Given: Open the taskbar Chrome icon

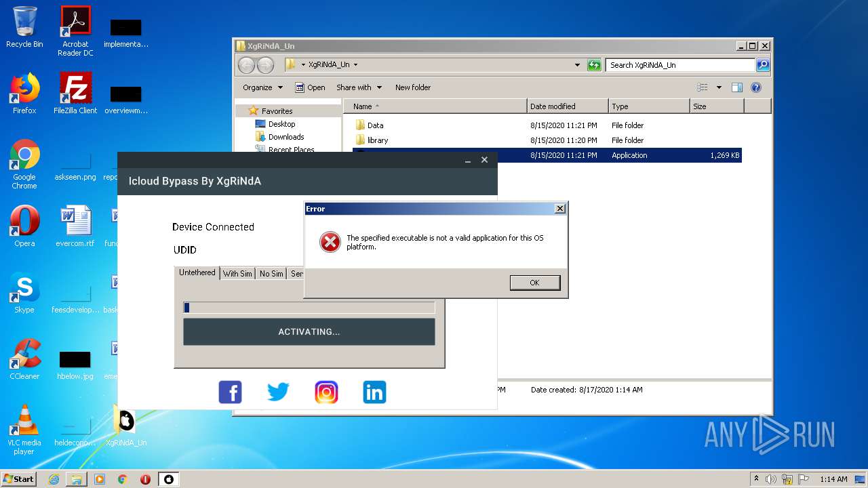Looking at the screenshot, I should [x=123, y=479].
